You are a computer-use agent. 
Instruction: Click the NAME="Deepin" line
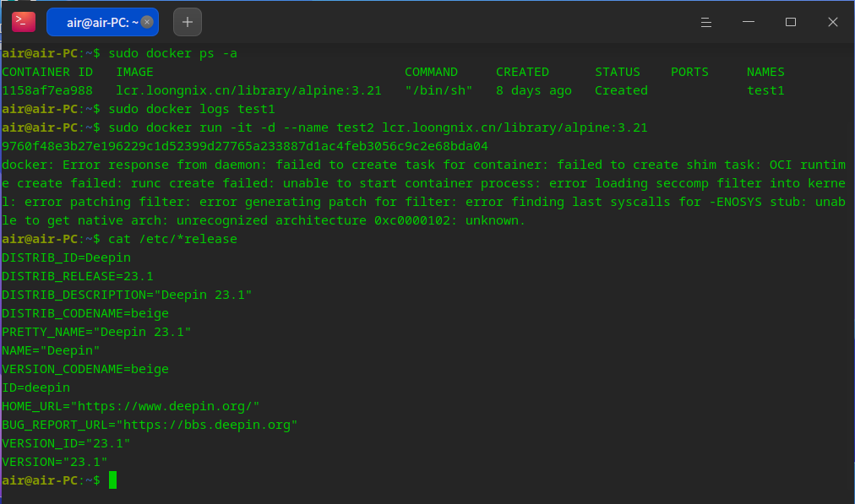pyautogui.click(x=52, y=350)
